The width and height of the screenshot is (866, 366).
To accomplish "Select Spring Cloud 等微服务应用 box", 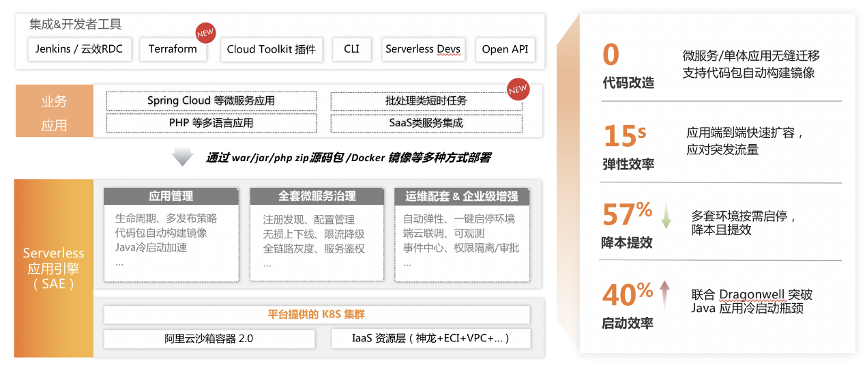I will coord(211,101).
